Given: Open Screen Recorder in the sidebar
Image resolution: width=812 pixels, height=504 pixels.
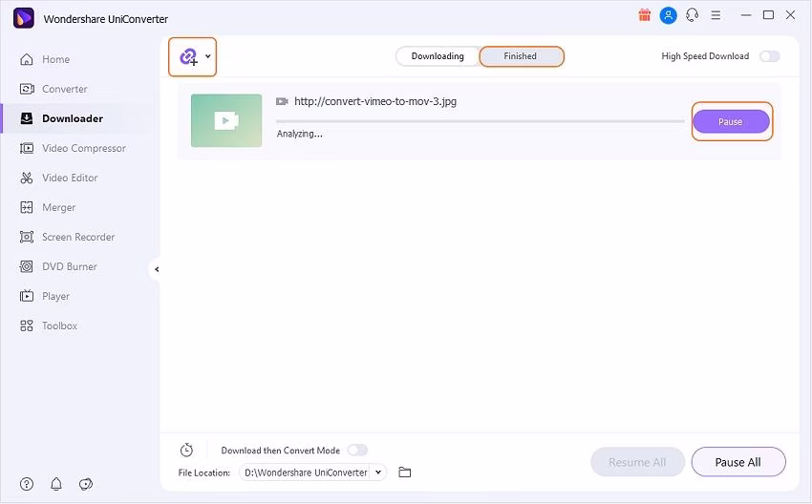Looking at the screenshot, I should click(77, 237).
